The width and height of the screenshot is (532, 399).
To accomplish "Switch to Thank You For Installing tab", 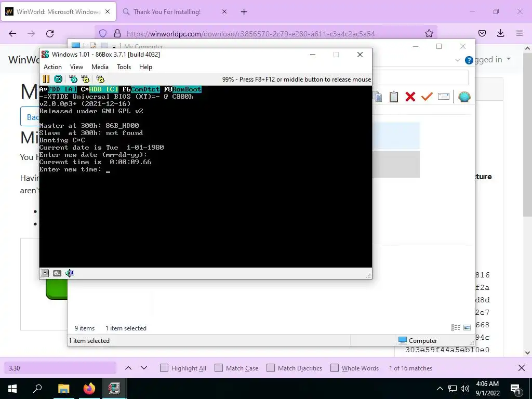I will click(167, 11).
